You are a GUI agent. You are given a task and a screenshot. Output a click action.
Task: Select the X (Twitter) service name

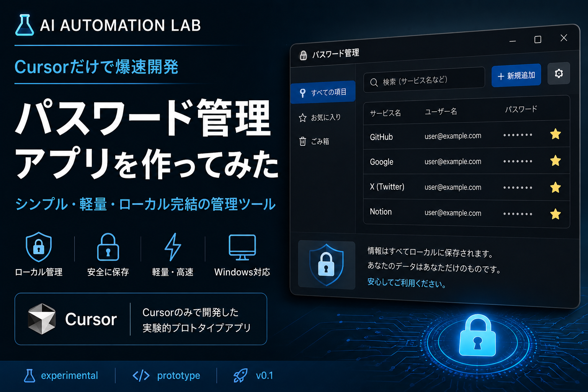click(x=387, y=187)
